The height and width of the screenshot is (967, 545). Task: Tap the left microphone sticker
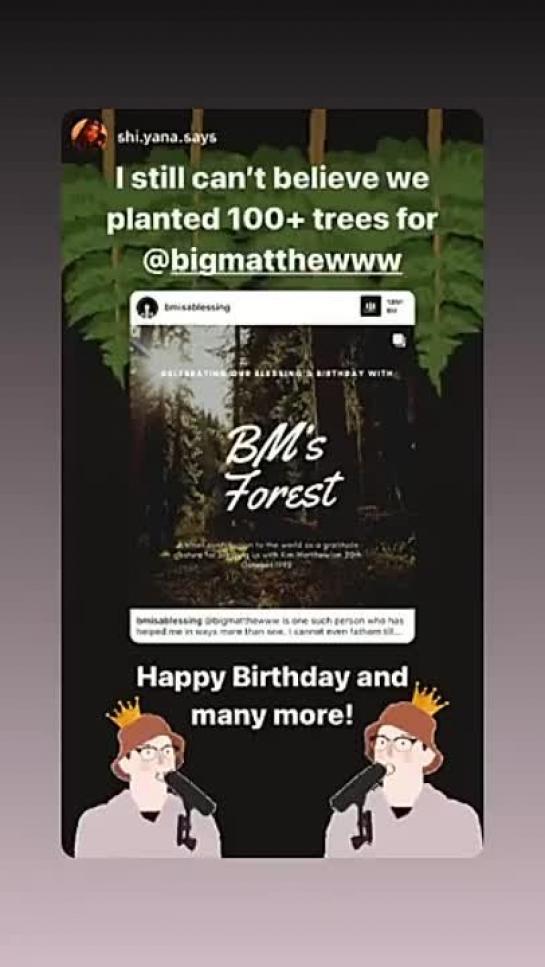coord(189,807)
